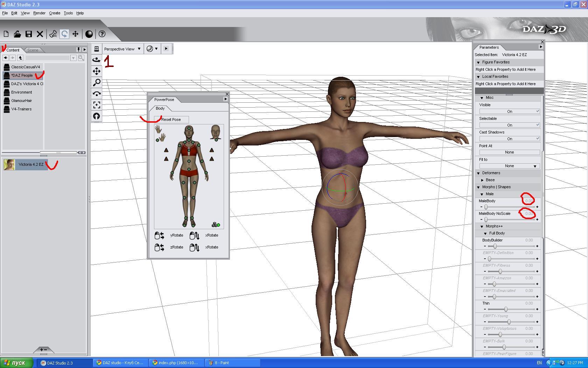588x368 pixels.
Task: Toggle the Selectable On property
Action: tap(509, 125)
